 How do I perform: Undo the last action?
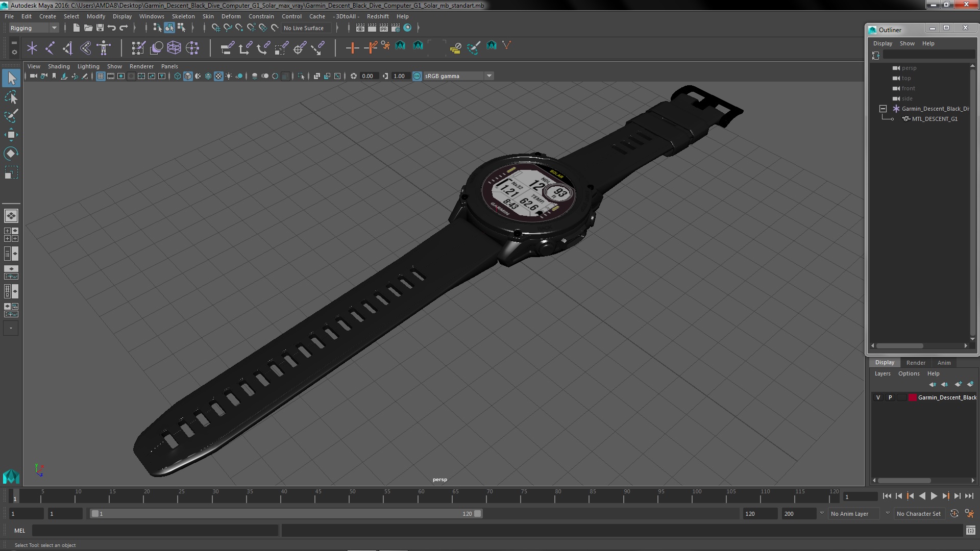pyautogui.click(x=112, y=28)
